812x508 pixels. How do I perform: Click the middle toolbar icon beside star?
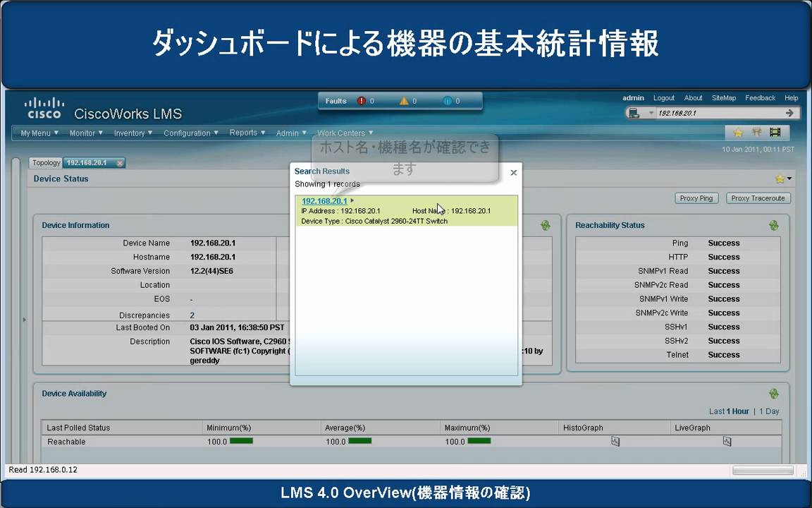coord(756,133)
